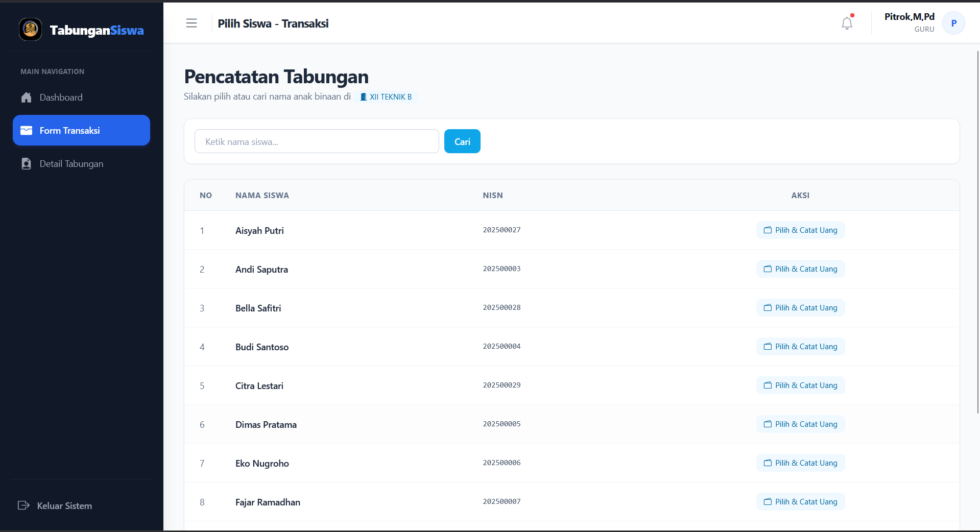
Task: Toggle the hamburger sidebar menu icon
Action: tap(192, 23)
